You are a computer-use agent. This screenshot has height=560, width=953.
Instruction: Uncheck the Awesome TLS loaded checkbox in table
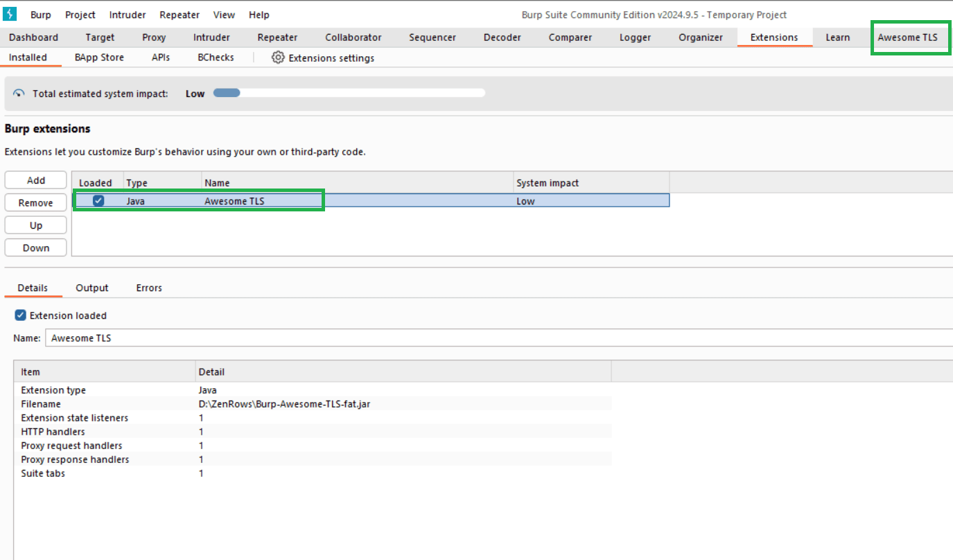(98, 201)
